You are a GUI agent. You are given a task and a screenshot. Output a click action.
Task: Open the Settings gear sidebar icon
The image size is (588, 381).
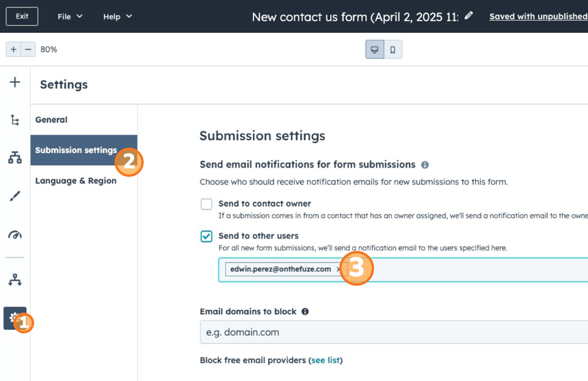point(15,318)
